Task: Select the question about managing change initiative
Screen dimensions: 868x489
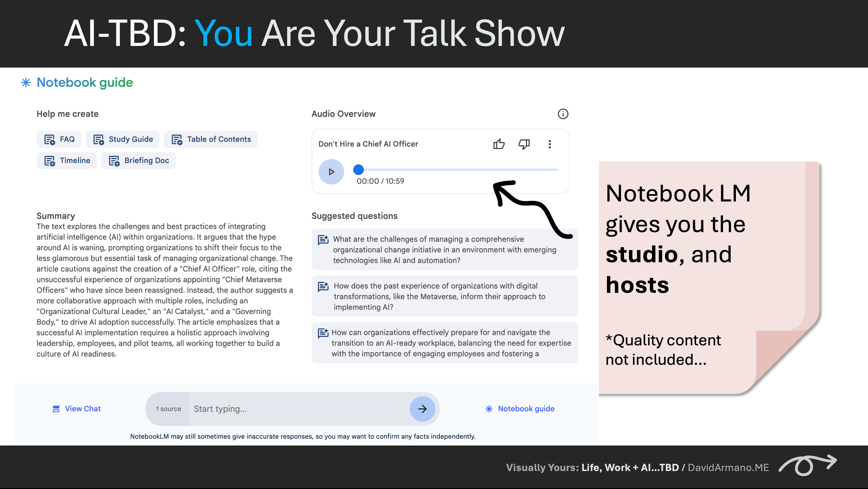Action: click(445, 249)
